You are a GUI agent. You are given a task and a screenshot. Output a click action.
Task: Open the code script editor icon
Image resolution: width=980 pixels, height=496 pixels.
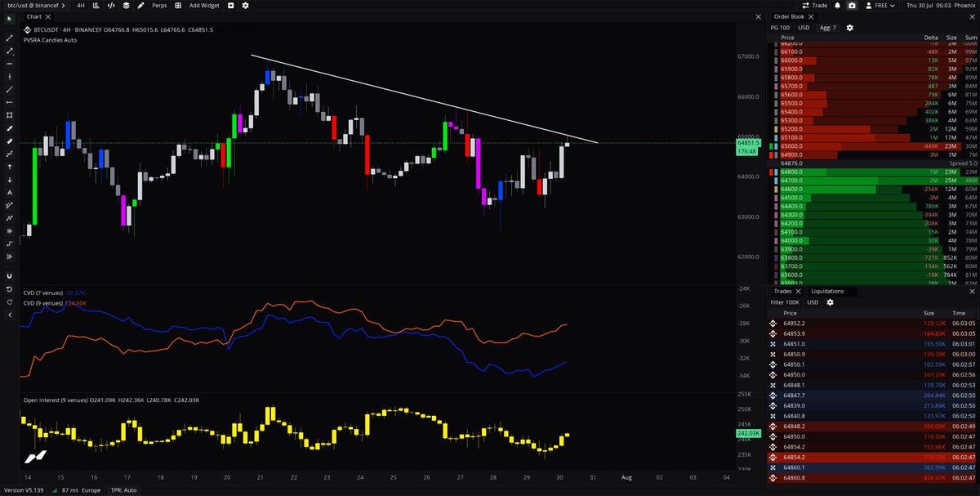pyautogui.click(x=111, y=5)
